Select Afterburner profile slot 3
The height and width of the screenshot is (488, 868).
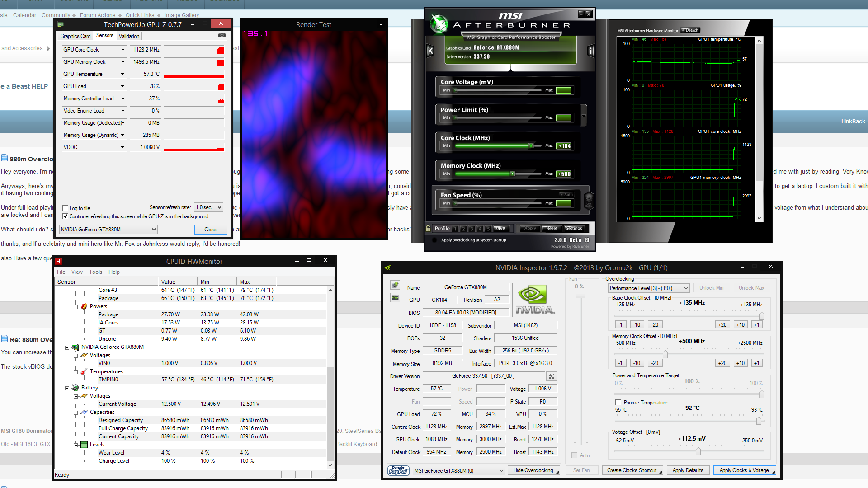pyautogui.click(x=472, y=229)
